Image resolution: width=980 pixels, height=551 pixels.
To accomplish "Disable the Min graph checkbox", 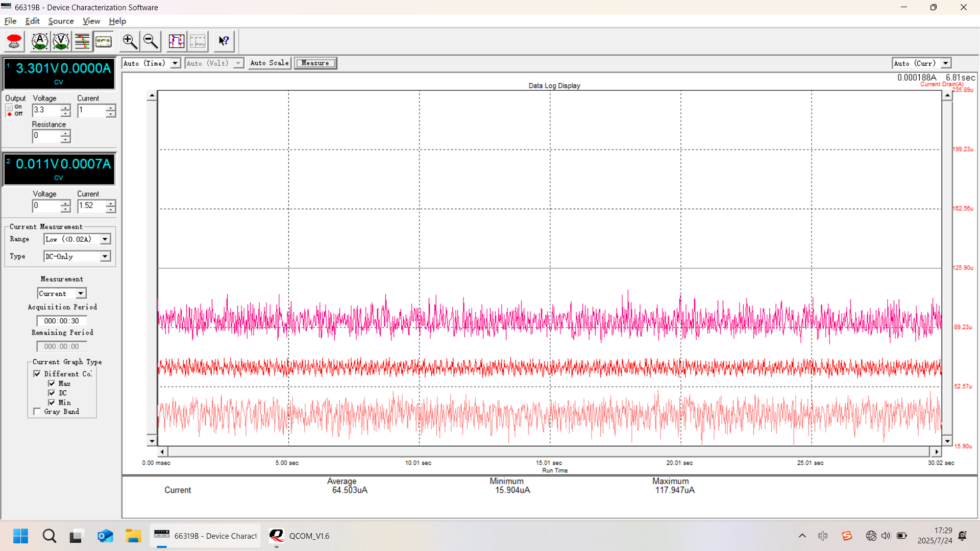I will (x=53, y=403).
